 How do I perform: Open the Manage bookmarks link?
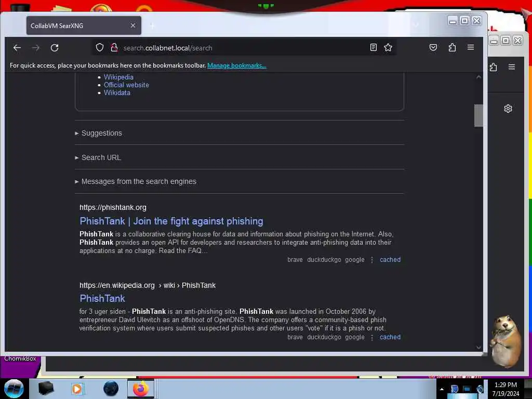(237, 65)
